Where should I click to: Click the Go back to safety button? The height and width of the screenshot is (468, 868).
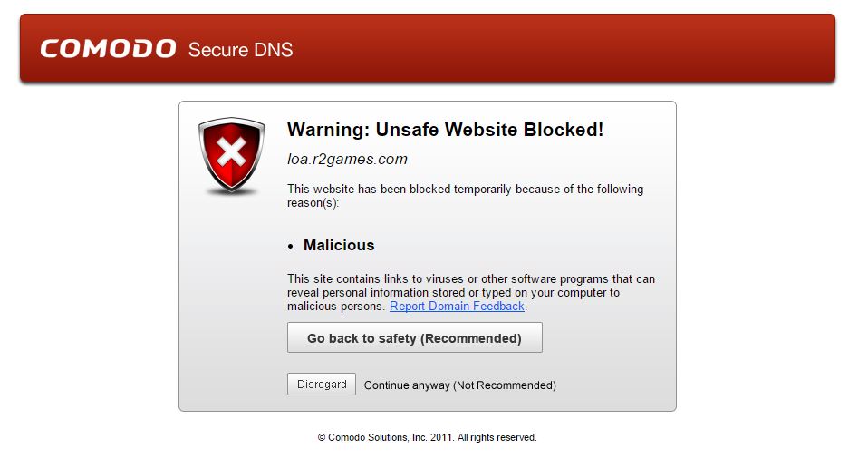click(x=414, y=338)
